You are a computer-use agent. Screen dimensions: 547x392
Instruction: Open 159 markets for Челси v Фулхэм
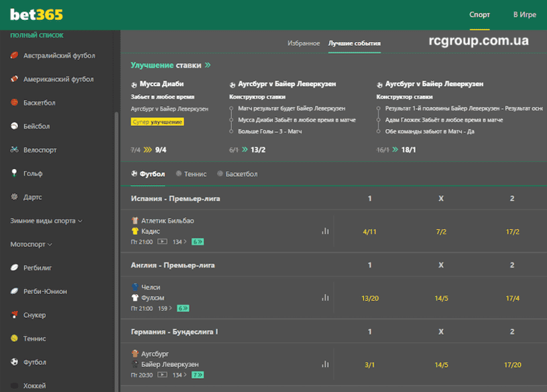pos(164,308)
